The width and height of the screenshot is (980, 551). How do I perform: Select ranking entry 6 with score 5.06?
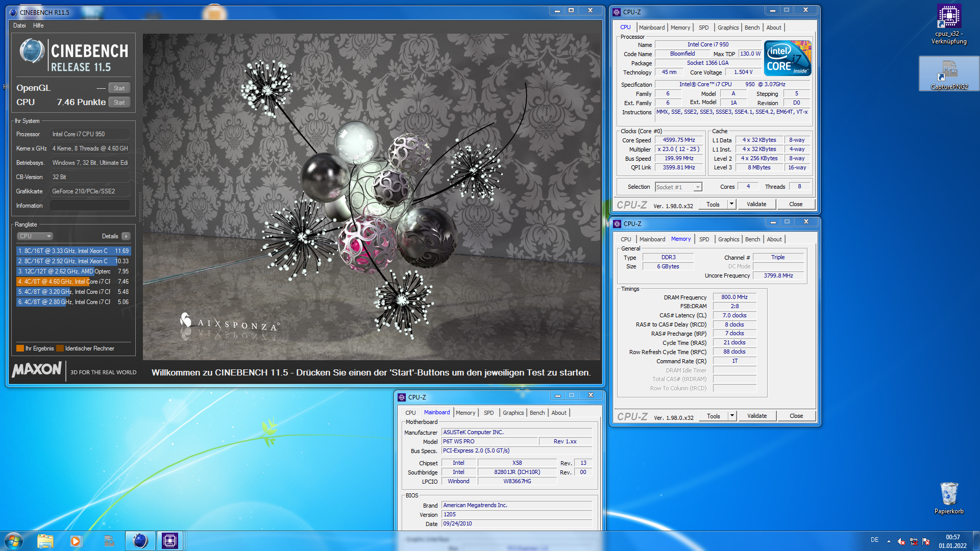click(73, 302)
